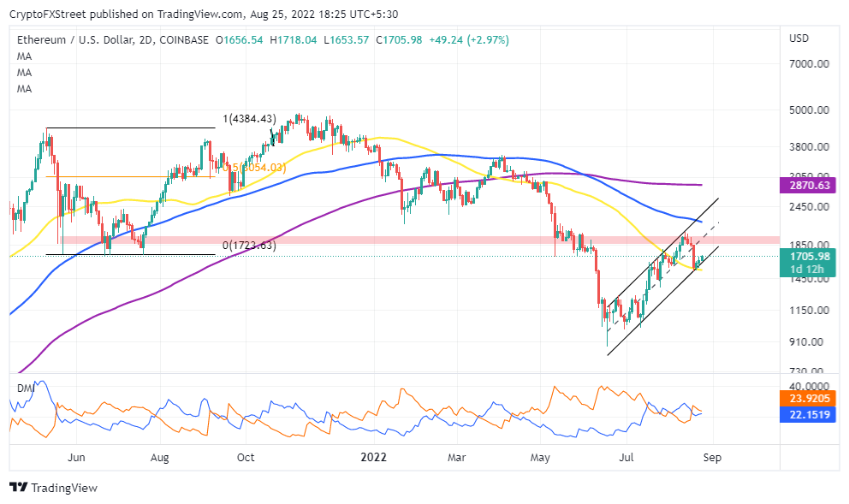Click the Jun marker on time axis
Viewport: 849px width, 504px height.
click(76, 458)
